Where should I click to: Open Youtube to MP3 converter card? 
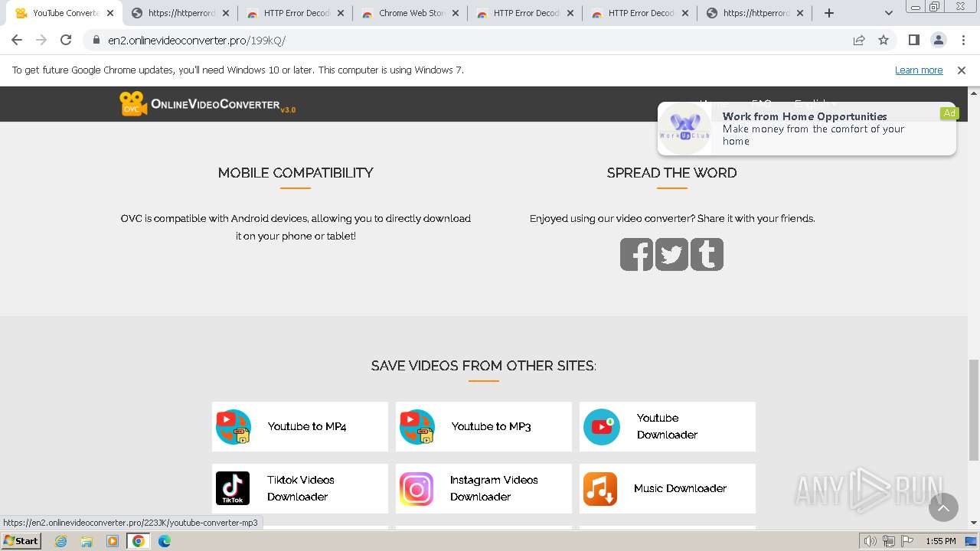coord(484,427)
